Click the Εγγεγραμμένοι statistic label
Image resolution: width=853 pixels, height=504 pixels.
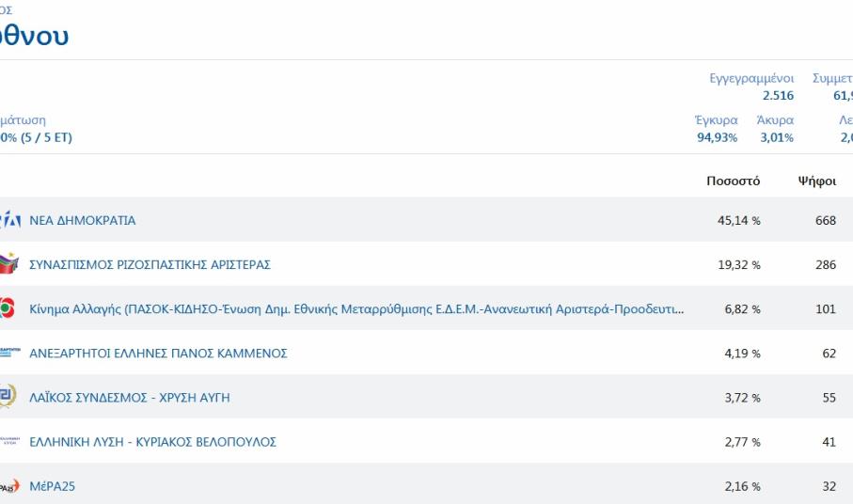[x=751, y=79]
